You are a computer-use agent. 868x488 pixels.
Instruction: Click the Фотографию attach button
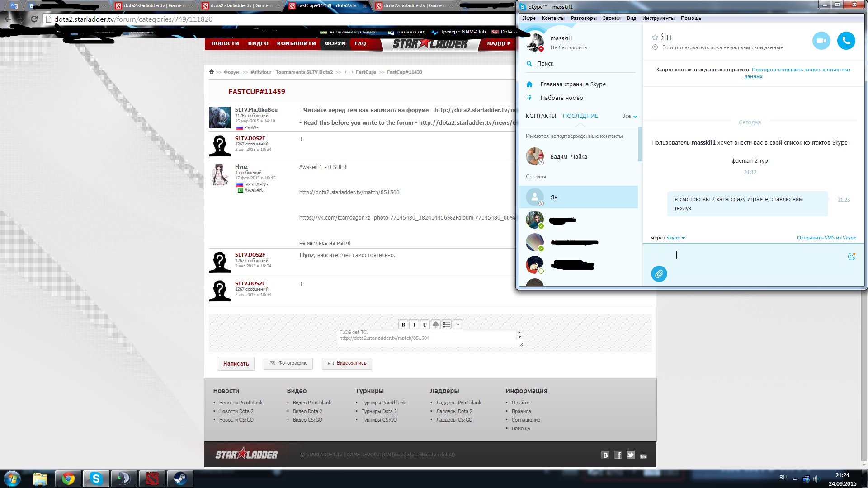coord(288,363)
